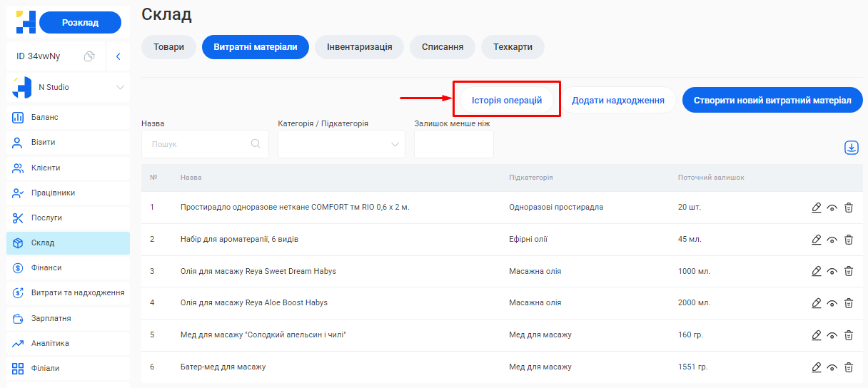Delete Батер-мед для масажу row
Viewport: 868px width, 388px height.
(849, 367)
